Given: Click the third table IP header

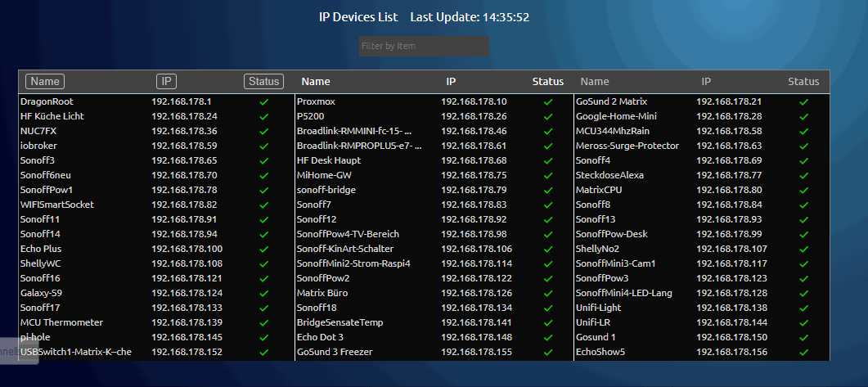Looking at the screenshot, I should tap(706, 81).
